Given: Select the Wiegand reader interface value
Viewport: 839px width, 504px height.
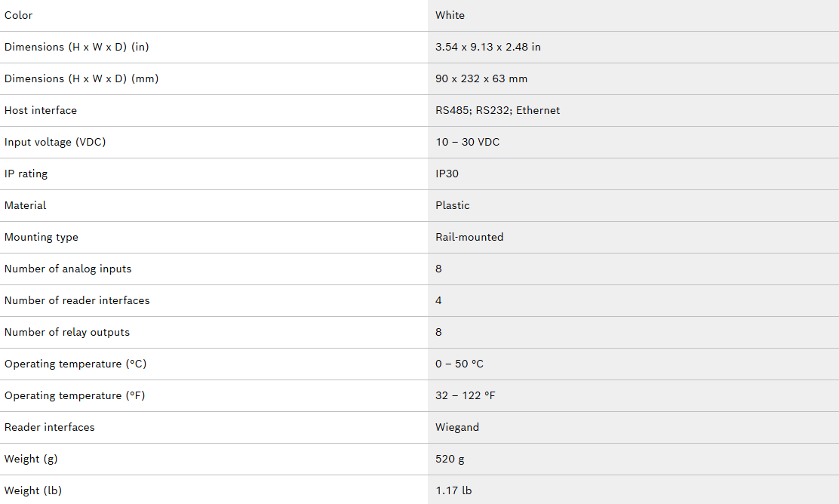Looking at the screenshot, I should (x=456, y=427).
